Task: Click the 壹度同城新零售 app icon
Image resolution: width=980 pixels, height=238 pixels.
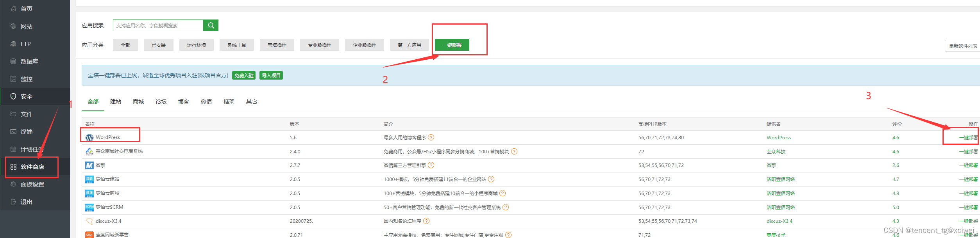Action: (89, 235)
